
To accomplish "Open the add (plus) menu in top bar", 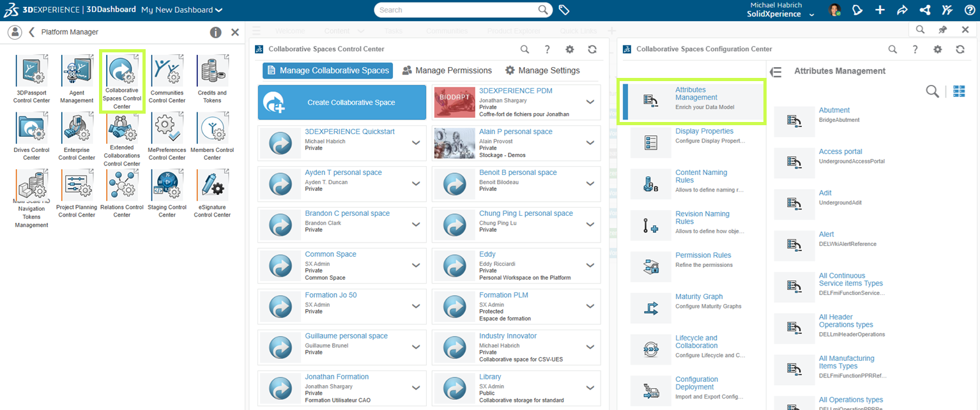I will [880, 10].
